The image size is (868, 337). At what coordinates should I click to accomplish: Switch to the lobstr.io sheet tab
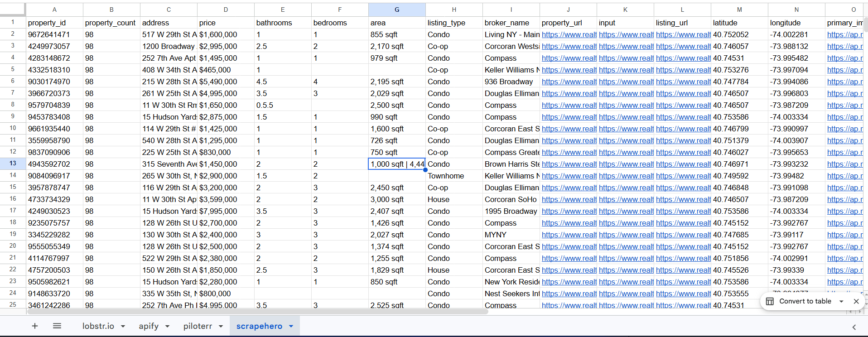tap(98, 326)
